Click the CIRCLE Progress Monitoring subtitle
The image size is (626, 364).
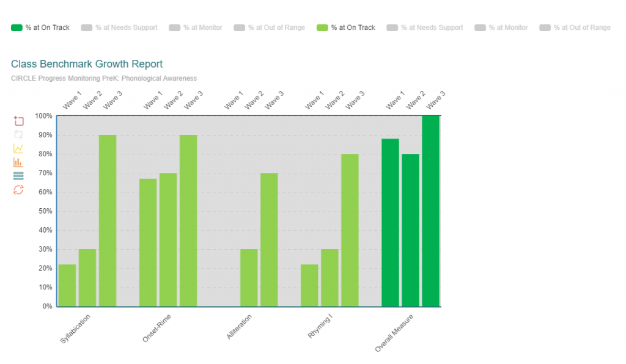pos(103,78)
